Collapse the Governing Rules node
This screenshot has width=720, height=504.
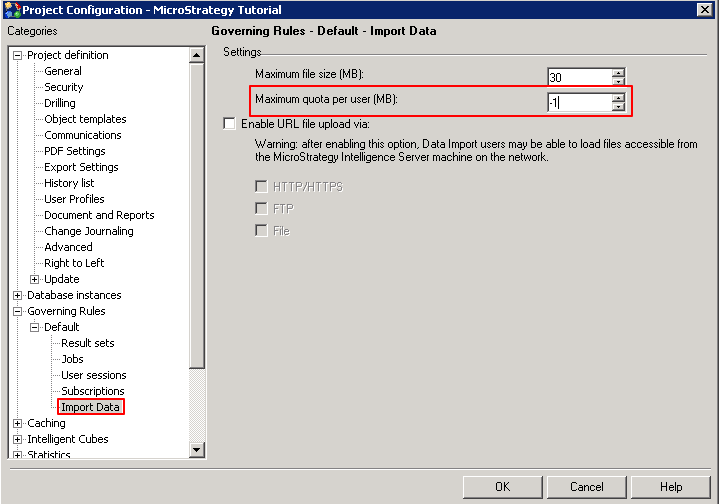[17, 311]
